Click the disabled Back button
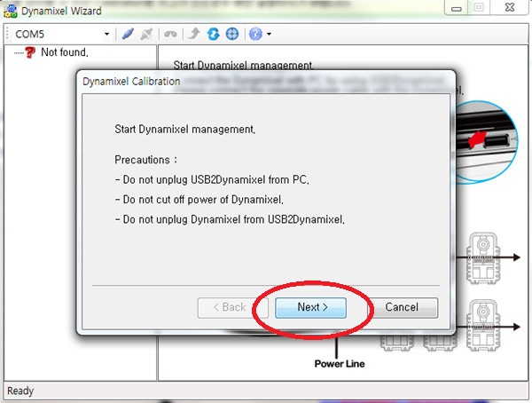This screenshot has width=532, height=403. [232, 308]
